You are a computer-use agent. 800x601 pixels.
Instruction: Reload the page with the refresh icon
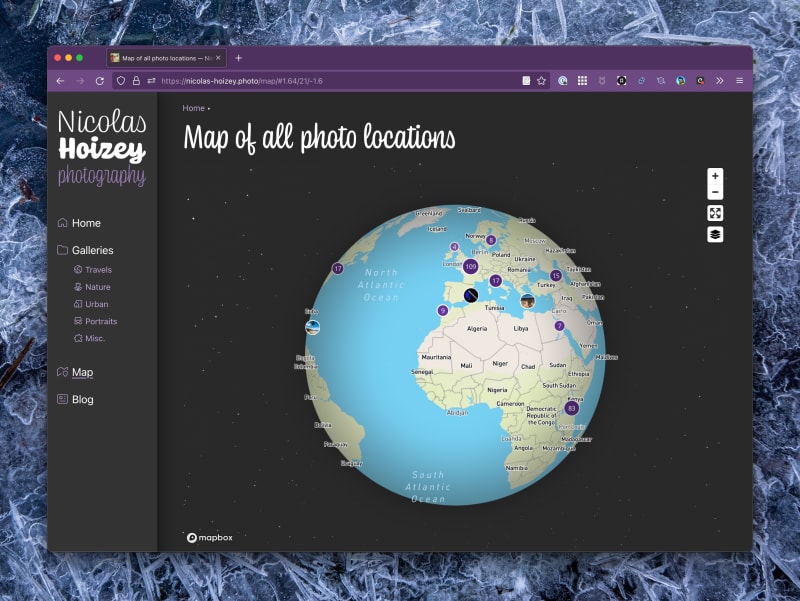pyautogui.click(x=100, y=81)
